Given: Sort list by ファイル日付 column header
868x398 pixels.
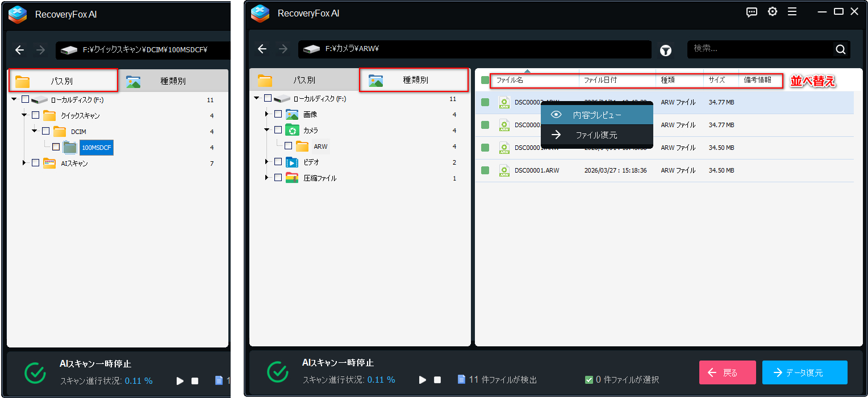Looking at the screenshot, I should click(x=600, y=81).
